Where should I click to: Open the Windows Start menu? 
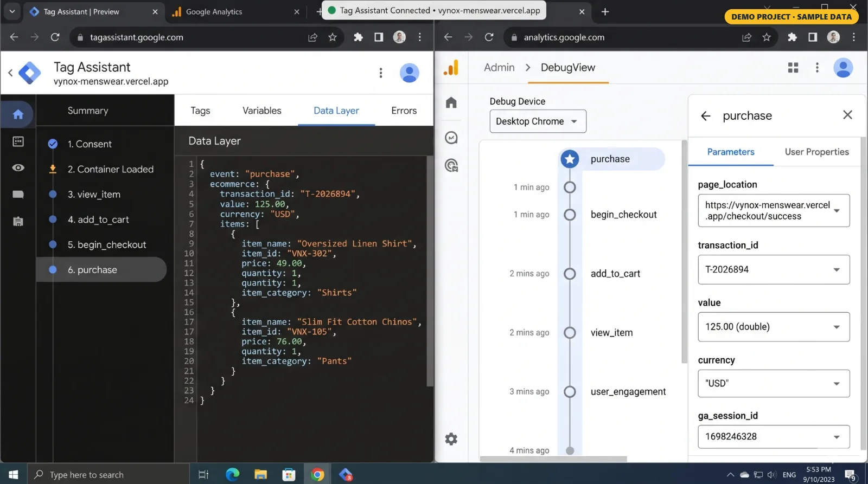tap(14, 474)
